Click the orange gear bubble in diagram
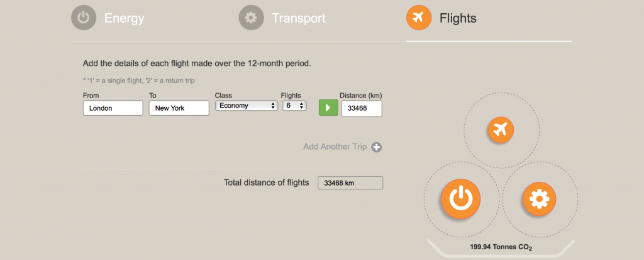 pyautogui.click(x=539, y=199)
